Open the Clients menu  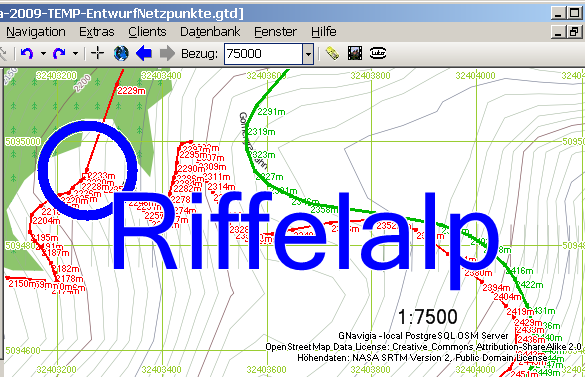coord(147,32)
